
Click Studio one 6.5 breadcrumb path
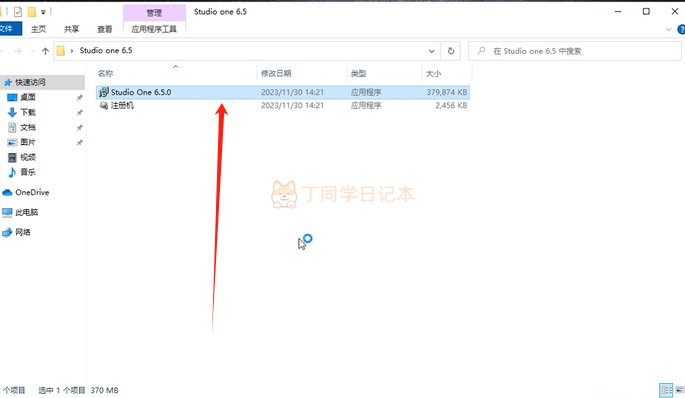pyautogui.click(x=106, y=51)
